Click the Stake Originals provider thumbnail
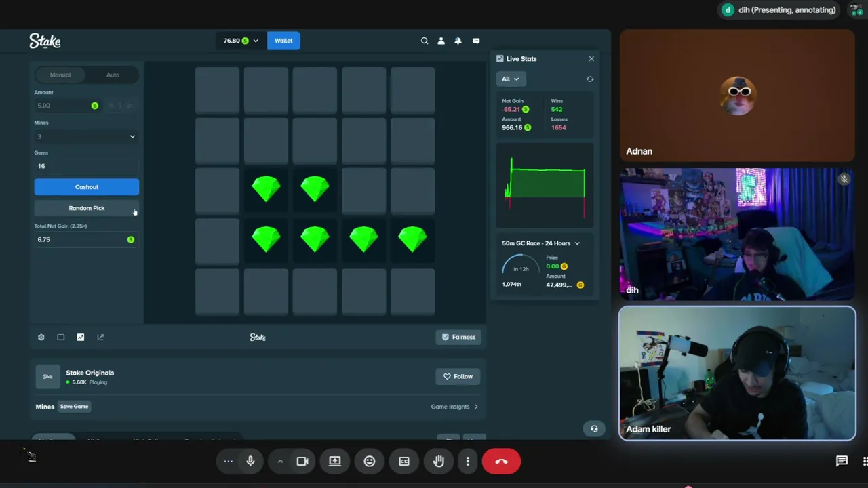Viewport: 868px width, 488px height. coord(47,377)
